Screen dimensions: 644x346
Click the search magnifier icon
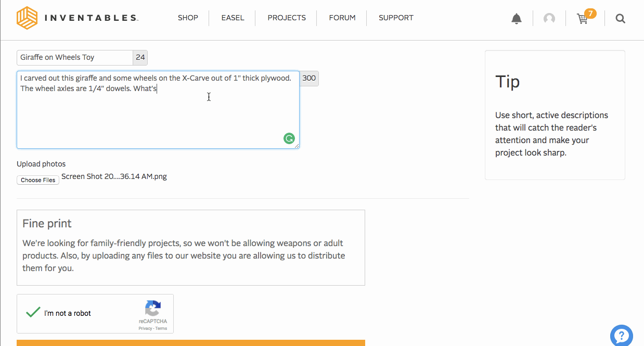620,19
